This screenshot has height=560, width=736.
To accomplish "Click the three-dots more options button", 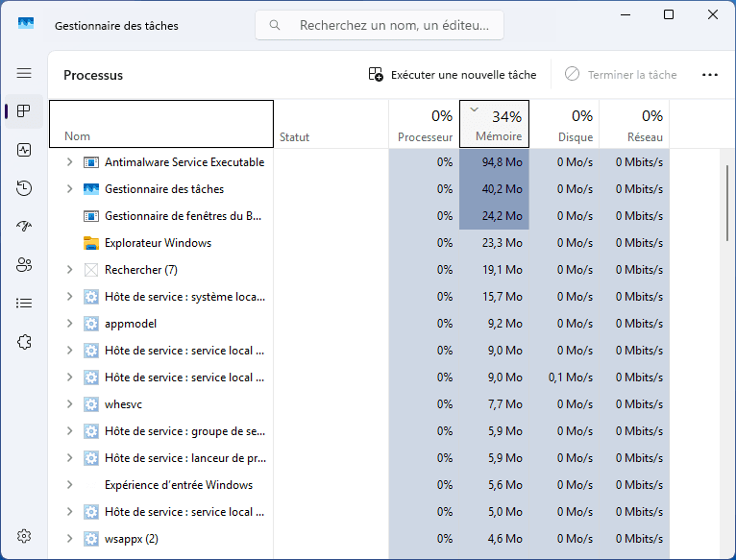I will click(710, 75).
